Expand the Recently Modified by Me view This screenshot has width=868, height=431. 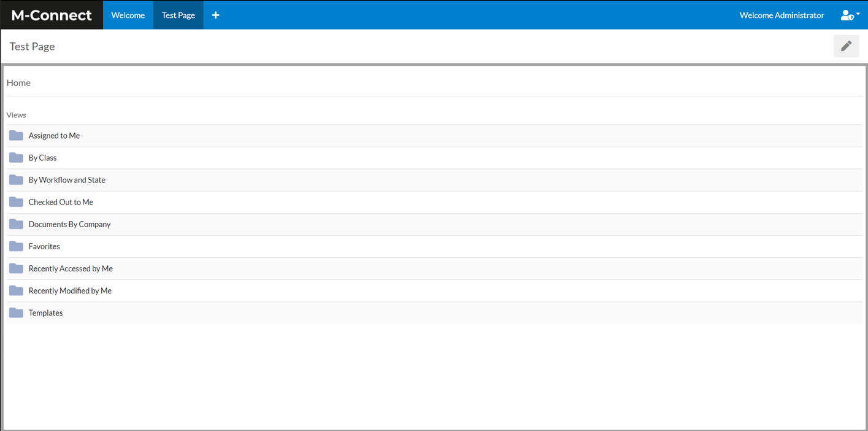click(x=69, y=290)
